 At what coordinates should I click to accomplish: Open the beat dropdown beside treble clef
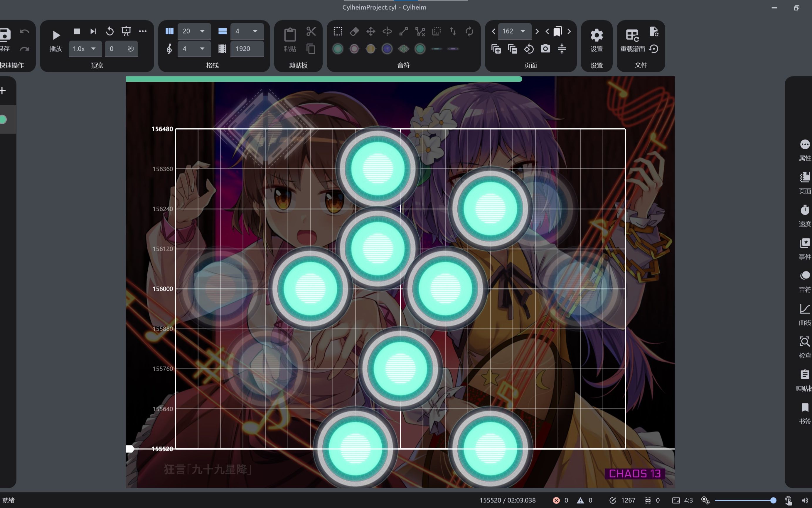[194, 49]
